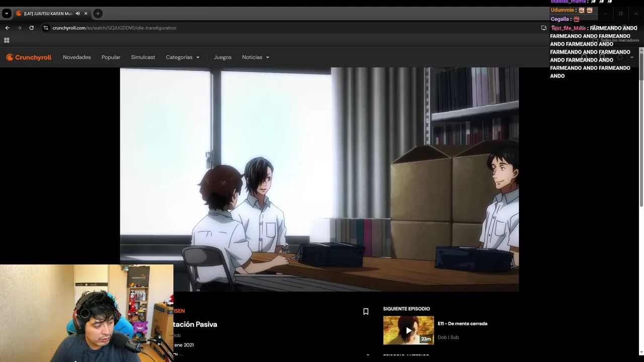
Task: Open the Popular page
Action: [111, 57]
